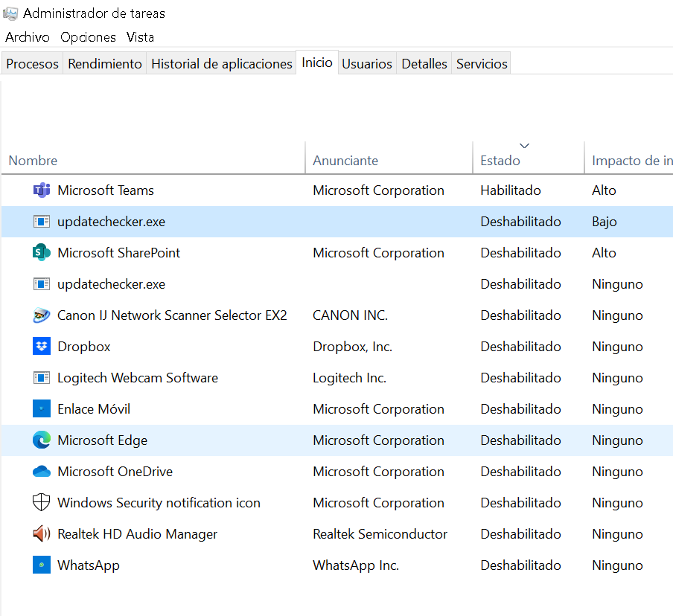Image resolution: width=673 pixels, height=616 pixels.
Task: Click Deshabilitado status in the WhatsApp row
Action: 520,565
